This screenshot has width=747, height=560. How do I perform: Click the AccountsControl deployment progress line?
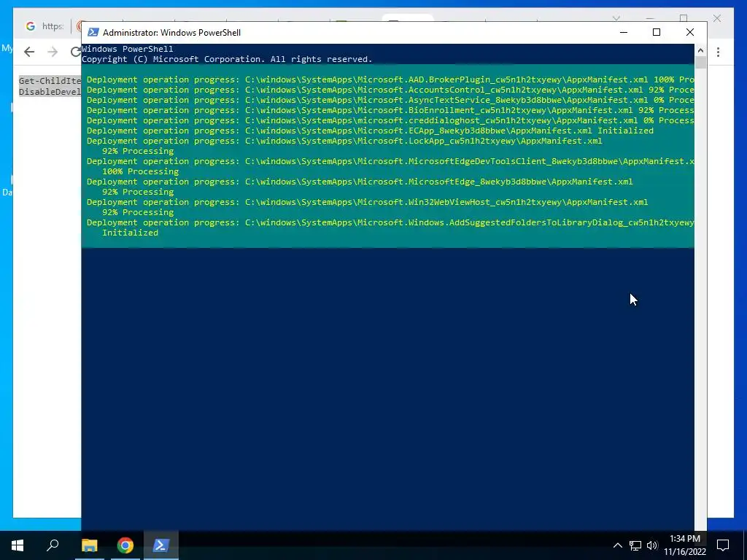[390, 90]
